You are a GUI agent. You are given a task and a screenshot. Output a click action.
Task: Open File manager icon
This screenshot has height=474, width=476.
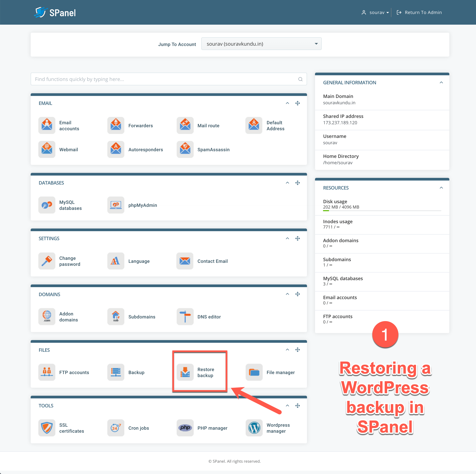254,372
